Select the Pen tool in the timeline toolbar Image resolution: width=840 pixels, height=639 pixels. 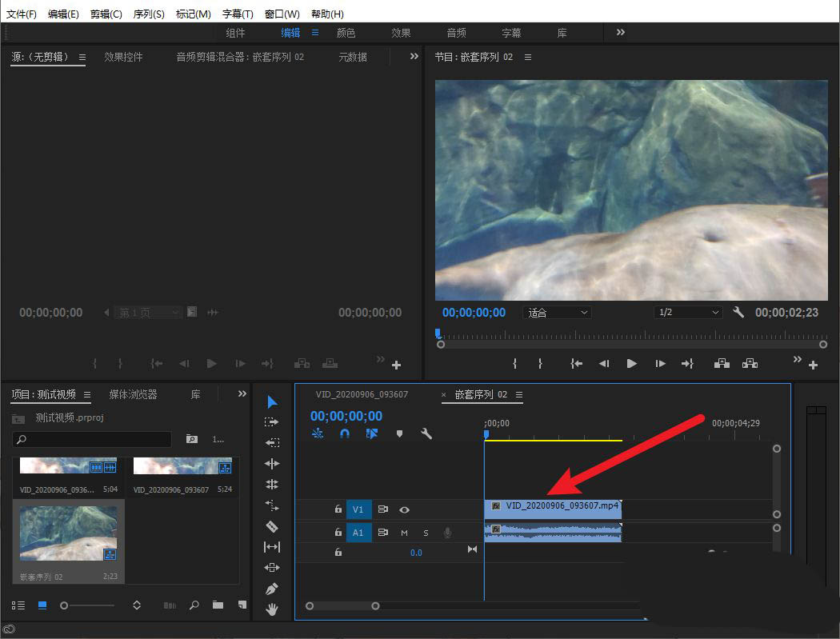[272, 588]
